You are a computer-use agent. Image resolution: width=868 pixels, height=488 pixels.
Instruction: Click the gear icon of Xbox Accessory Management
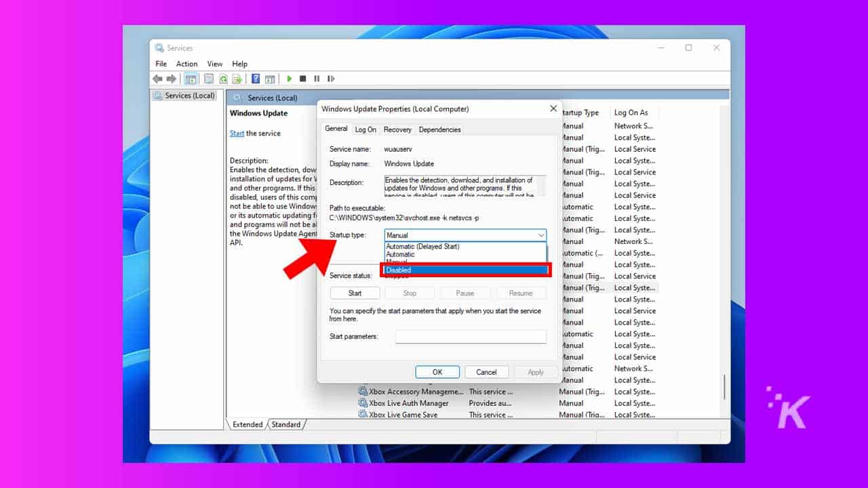(x=363, y=392)
